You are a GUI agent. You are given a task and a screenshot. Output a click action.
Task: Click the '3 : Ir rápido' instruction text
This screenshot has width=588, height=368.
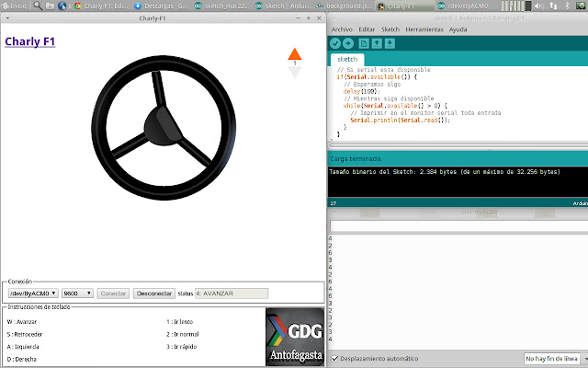181,347
